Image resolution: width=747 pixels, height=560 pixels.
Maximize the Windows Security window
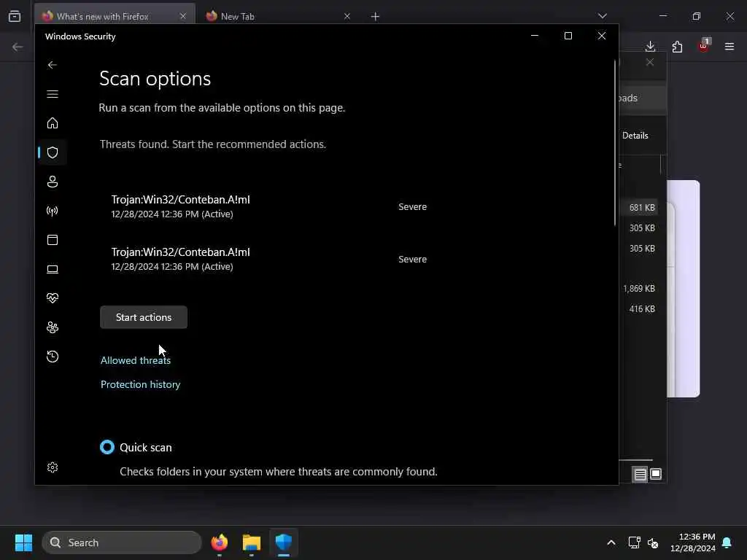pyautogui.click(x=568, y=36)
